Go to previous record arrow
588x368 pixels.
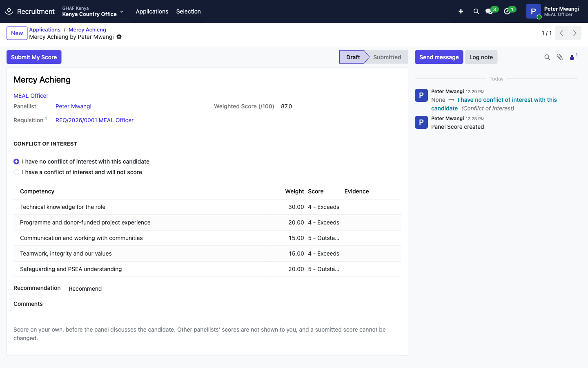pyautogui.click(x=561, y=33)
